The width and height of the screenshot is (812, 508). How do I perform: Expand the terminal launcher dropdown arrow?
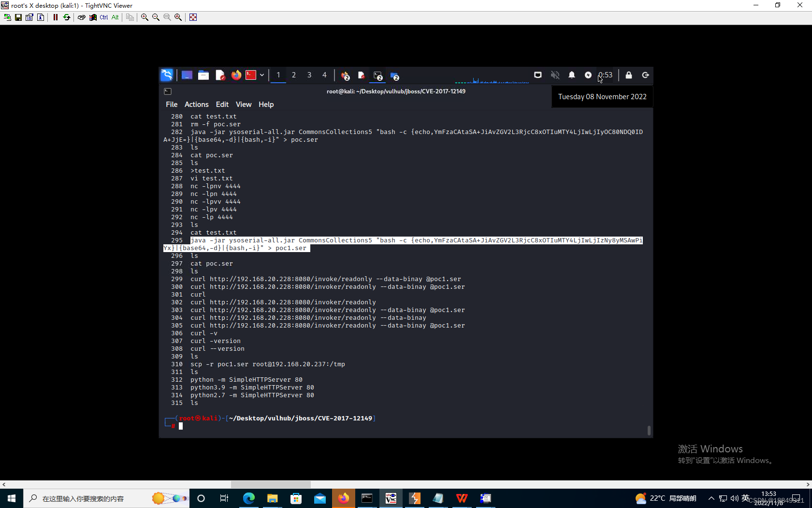click(262, 75)
